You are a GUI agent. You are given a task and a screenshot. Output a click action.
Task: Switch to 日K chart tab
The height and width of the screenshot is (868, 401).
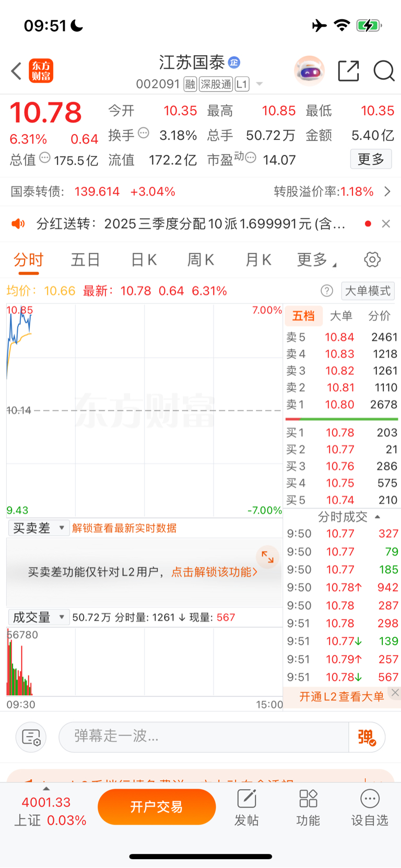point(144,260)
